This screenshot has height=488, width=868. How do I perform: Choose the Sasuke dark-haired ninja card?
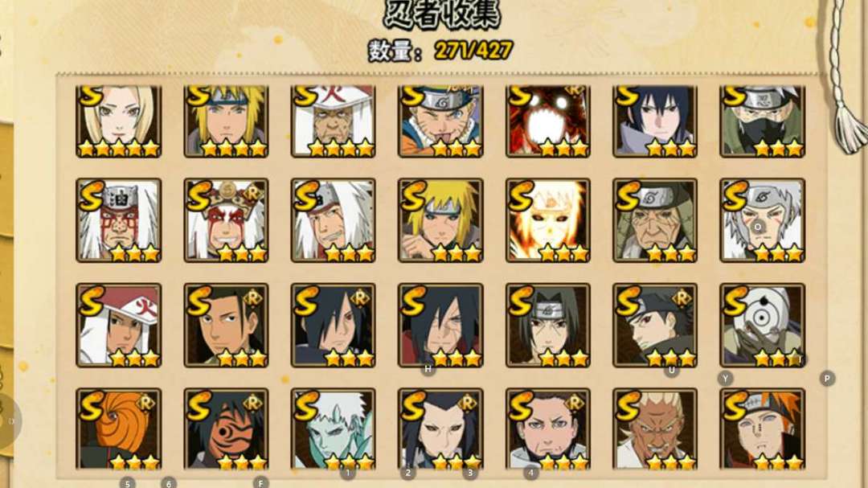coord(655,121)
